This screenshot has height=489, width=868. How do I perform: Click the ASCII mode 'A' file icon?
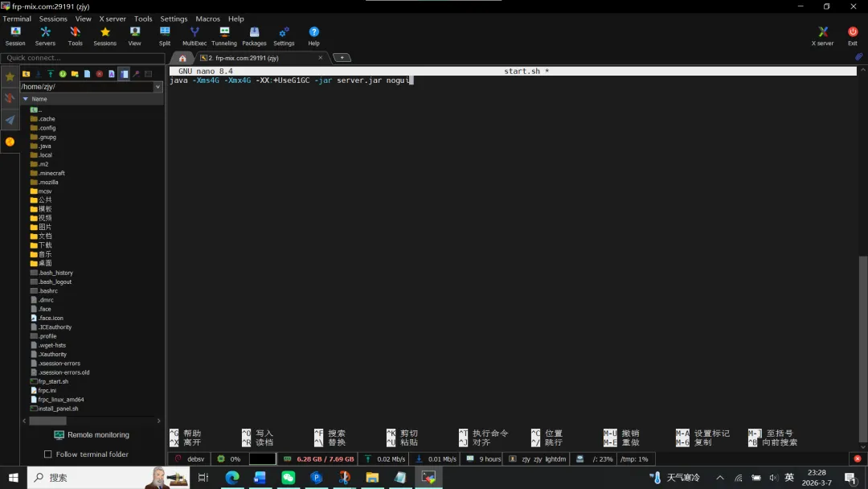point(112,74)
